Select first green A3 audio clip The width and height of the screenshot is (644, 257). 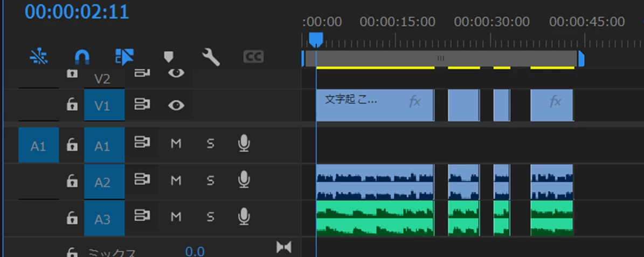[375, 218]
